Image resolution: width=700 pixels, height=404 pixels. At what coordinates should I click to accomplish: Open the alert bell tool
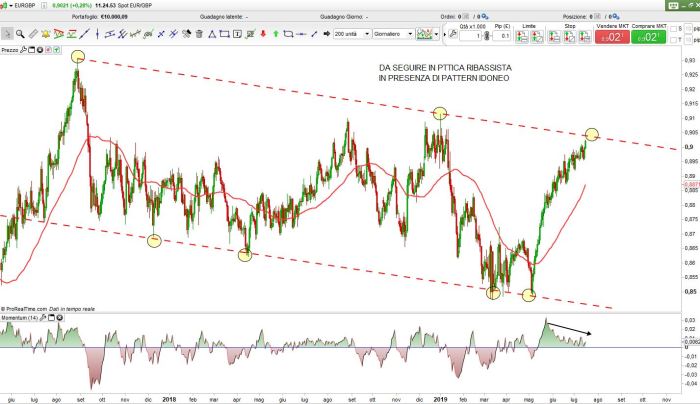46,33
